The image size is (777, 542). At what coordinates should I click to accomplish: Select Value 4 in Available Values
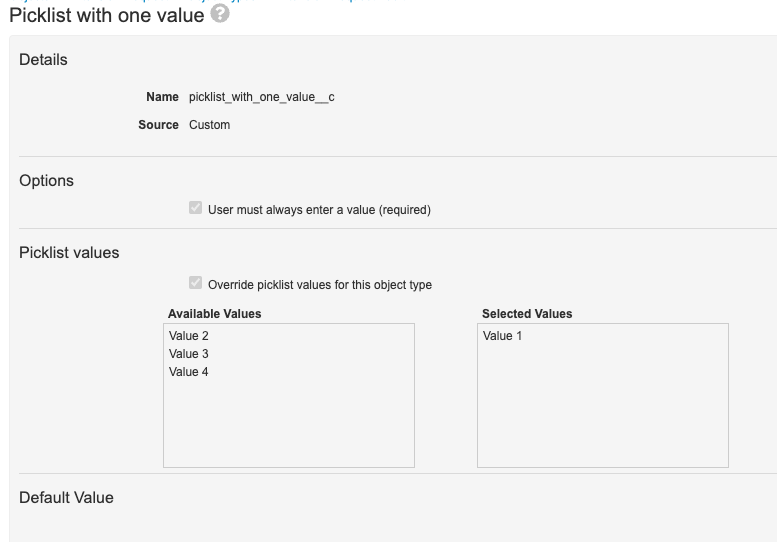189,372
